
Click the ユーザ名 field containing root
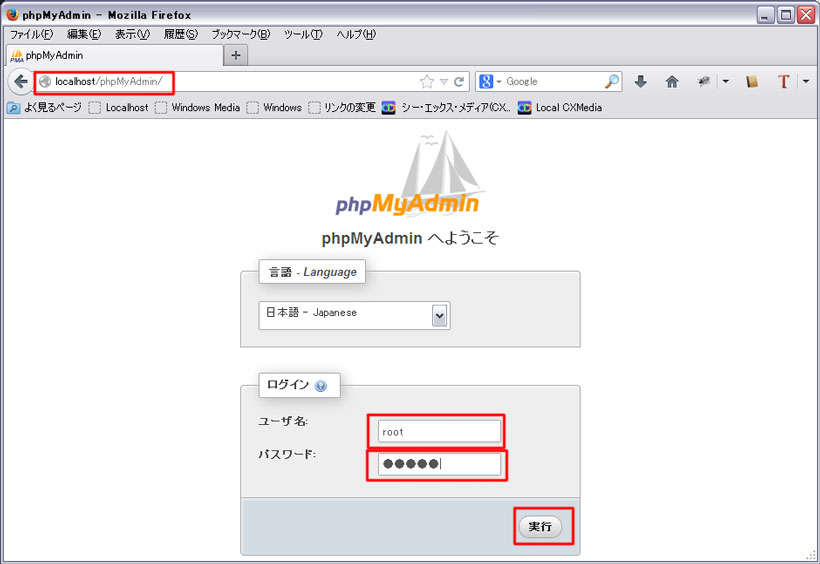pyautogui.click(x=439, y=432)
